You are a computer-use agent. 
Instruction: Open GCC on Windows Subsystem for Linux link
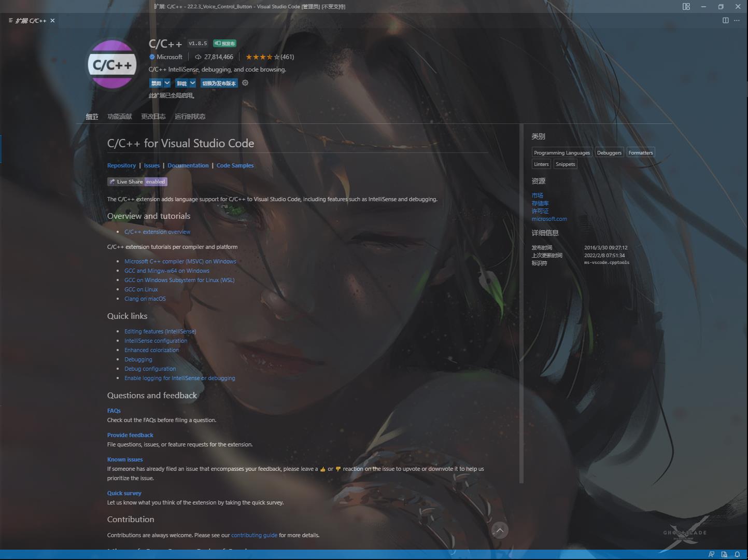pyautogui.click(x=179, y=280)
